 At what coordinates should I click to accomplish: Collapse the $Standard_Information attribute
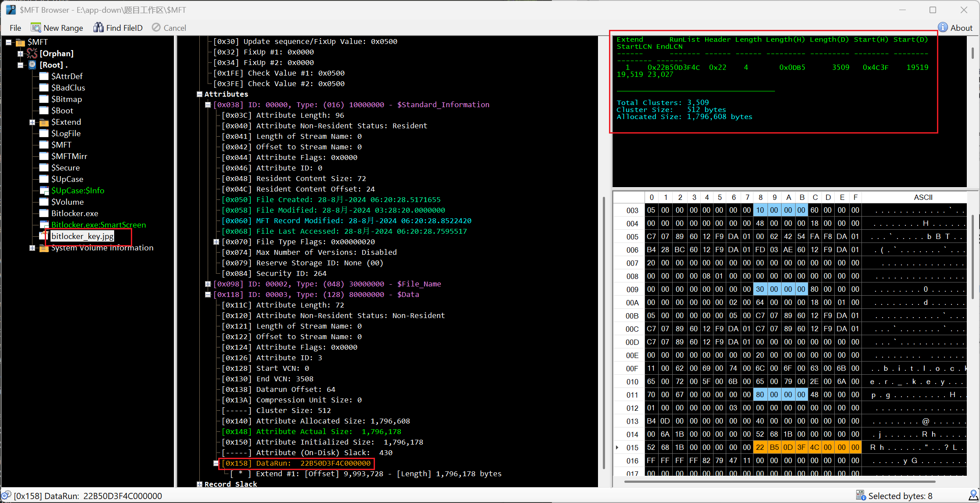click(x=208, y=105)
